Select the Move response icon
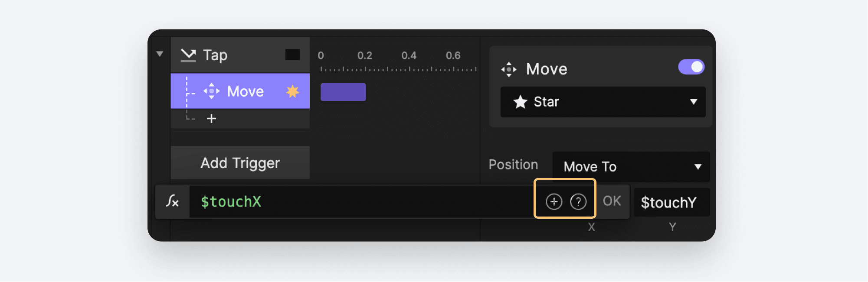868x282 pixels. (x=211, y=91)
